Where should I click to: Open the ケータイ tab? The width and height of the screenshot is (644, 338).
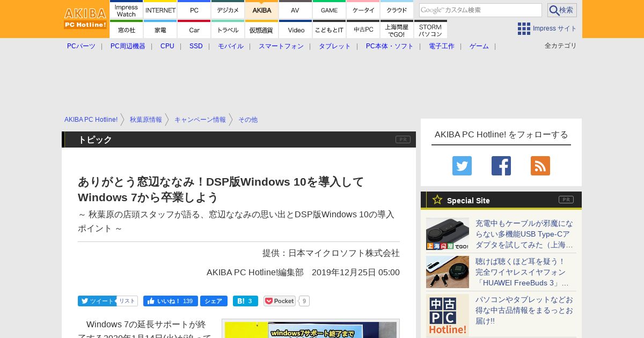pos(363,10)
